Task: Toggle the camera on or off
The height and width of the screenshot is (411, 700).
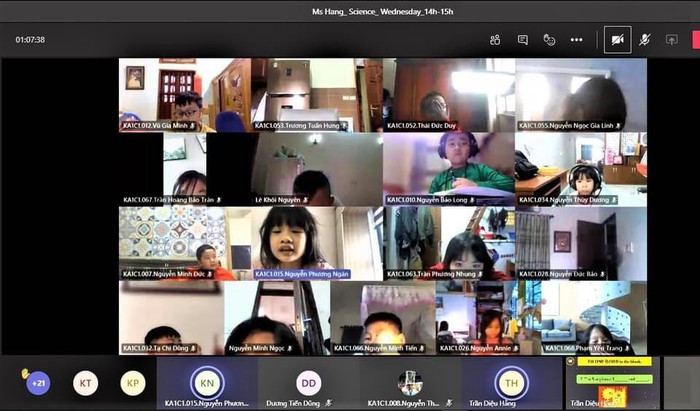Action: (616, 40)
